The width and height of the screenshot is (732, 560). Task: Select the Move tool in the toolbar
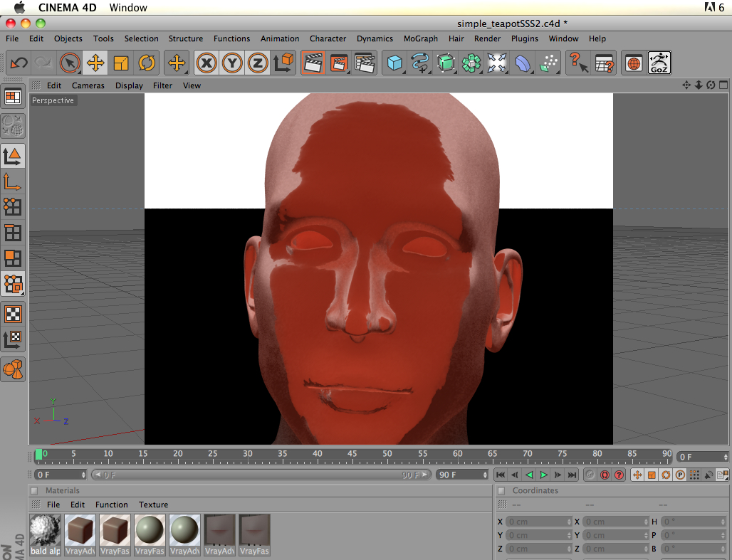[95, 63]
